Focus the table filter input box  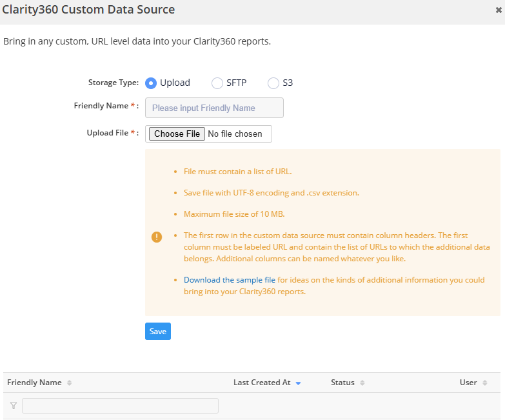[120, 406]
